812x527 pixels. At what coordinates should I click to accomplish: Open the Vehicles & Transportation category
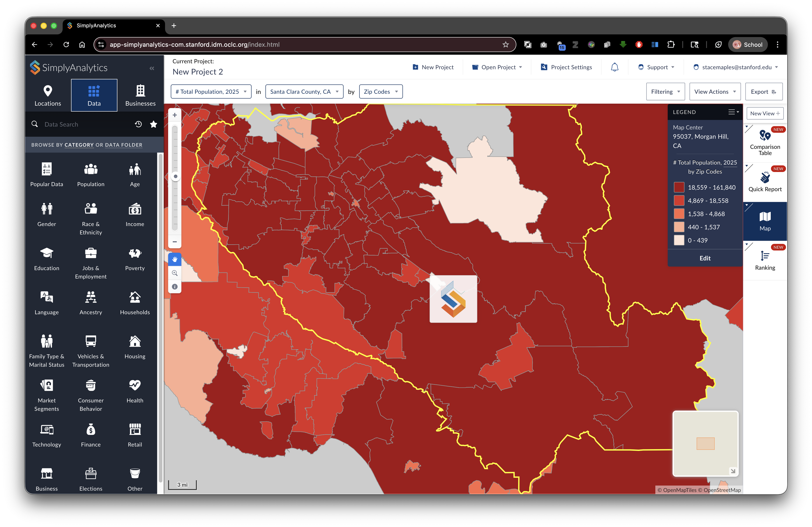click(x=91, y=351)
